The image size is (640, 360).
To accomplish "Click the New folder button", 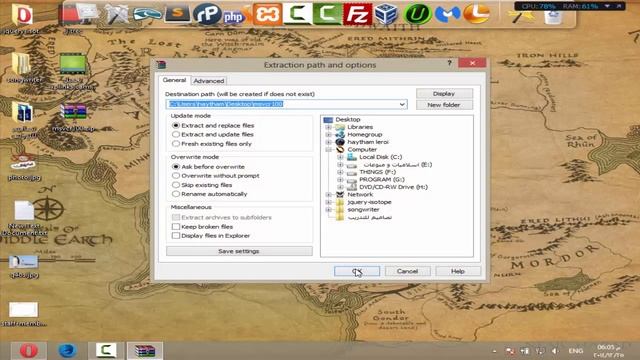I will coord(444,105).
